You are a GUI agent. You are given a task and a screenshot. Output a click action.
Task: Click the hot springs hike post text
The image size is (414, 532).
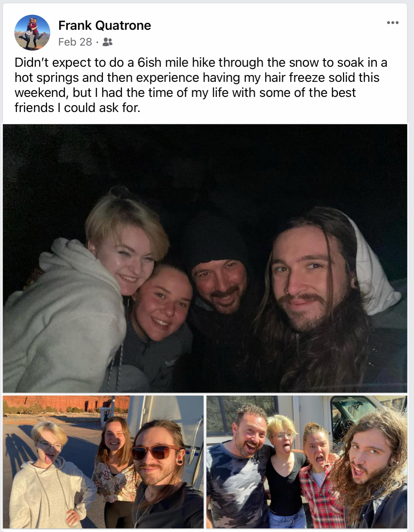pos(201,85)
